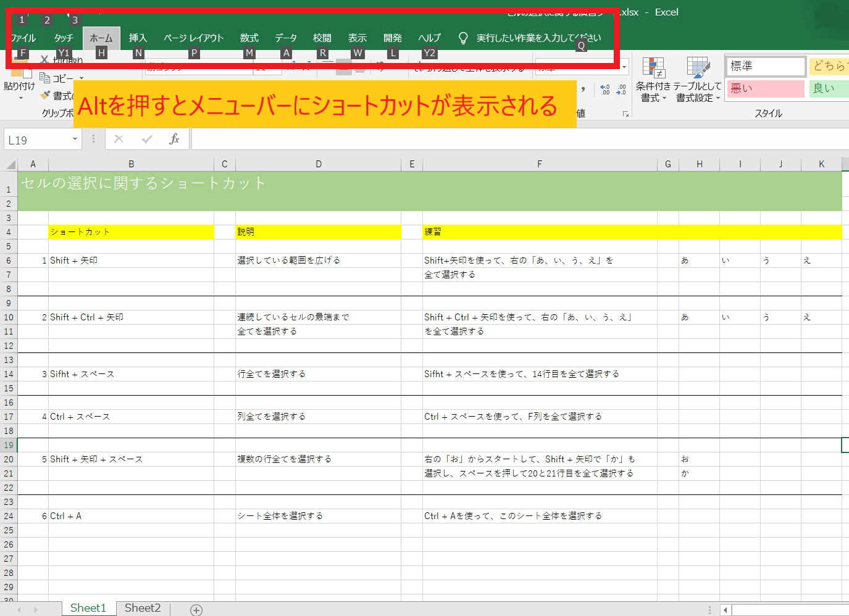Select cell '複数の行全てを選択する'
This screenshot has width=849, height=616.
318,459
